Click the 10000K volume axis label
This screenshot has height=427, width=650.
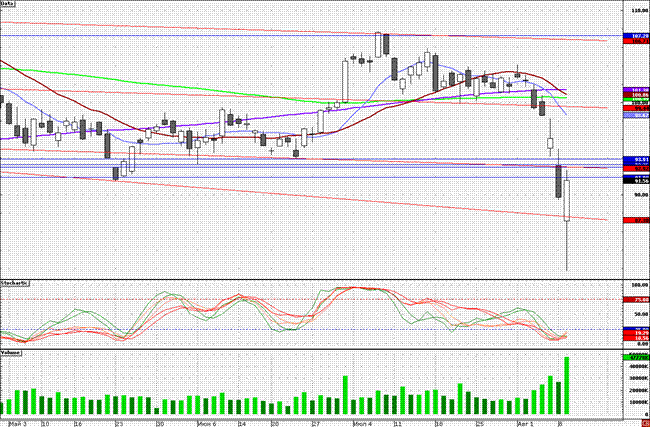point(640,402)
